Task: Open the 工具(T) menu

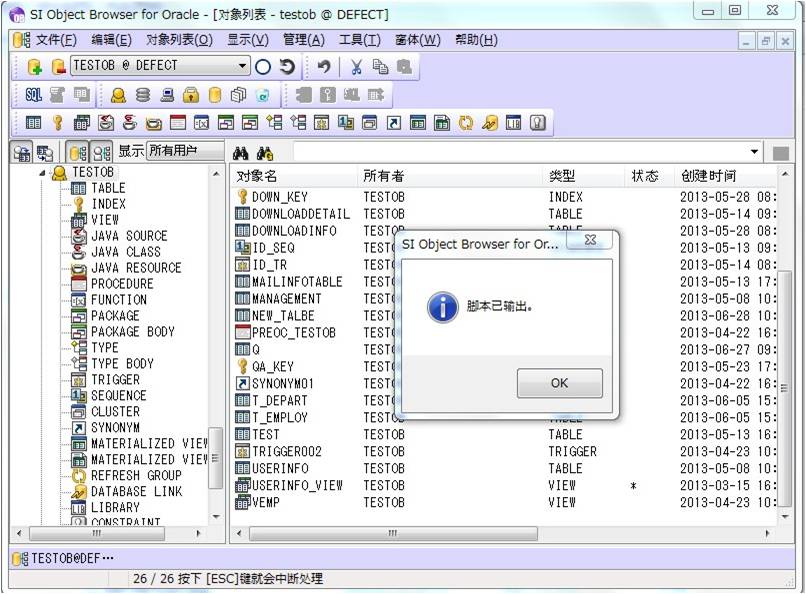Action: click(x=358, y=40)
